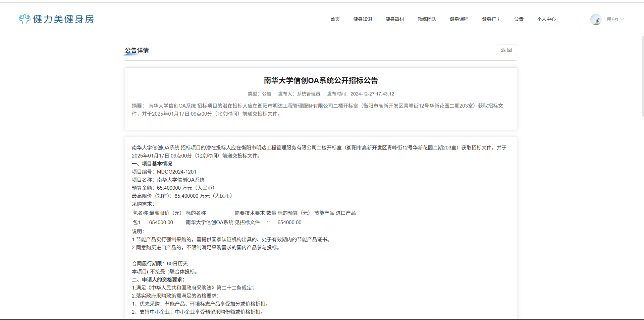Screen dimensions: 644x320
Task: Click the 节能产品 column header
Action: (x=324, y=213)
